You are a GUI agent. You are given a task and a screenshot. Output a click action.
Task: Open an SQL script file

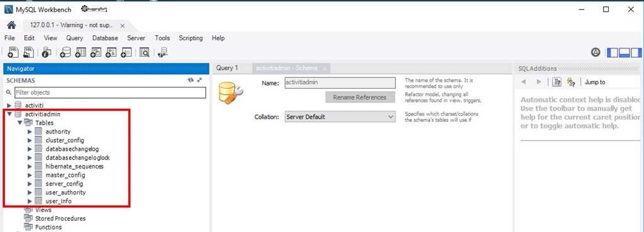(28, 52)
